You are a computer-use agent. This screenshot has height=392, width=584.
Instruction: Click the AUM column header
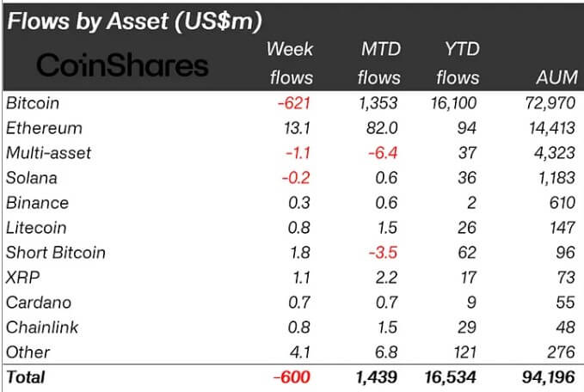[x=557, y=77]
